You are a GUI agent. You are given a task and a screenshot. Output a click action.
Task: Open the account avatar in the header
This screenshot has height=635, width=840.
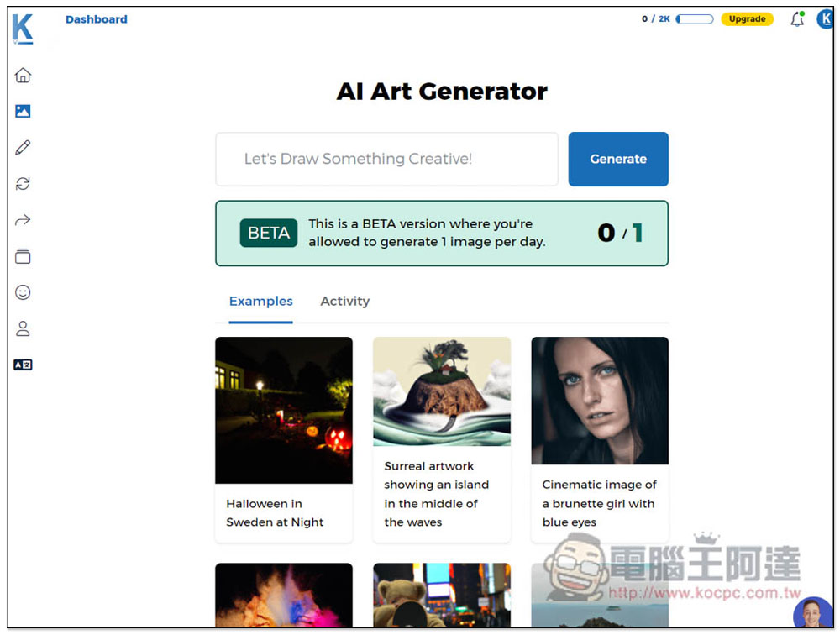pyautogui.click(x=825, y=19)
